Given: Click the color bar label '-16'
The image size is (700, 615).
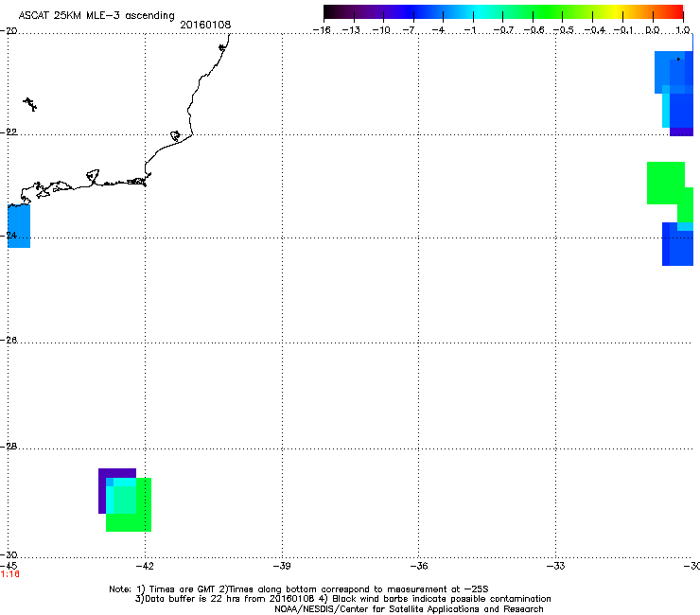Looking at the screenshot, I should click(x=322, y=30).
